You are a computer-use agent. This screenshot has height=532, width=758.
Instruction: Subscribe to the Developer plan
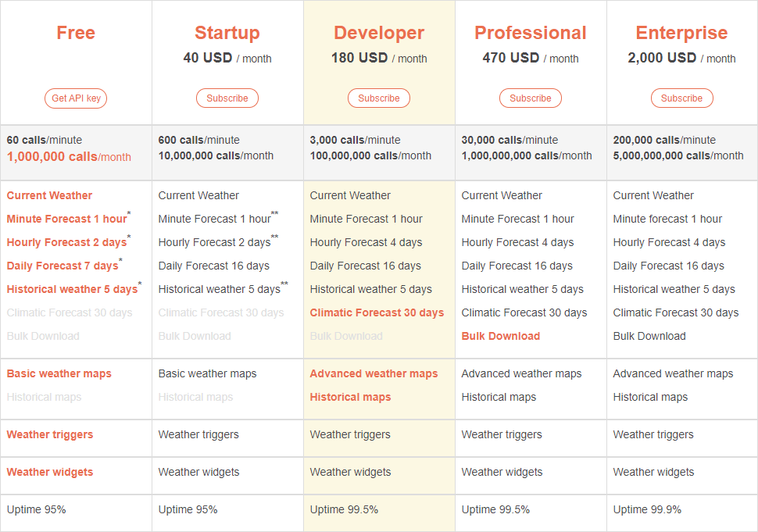click(x=379, y=98)
